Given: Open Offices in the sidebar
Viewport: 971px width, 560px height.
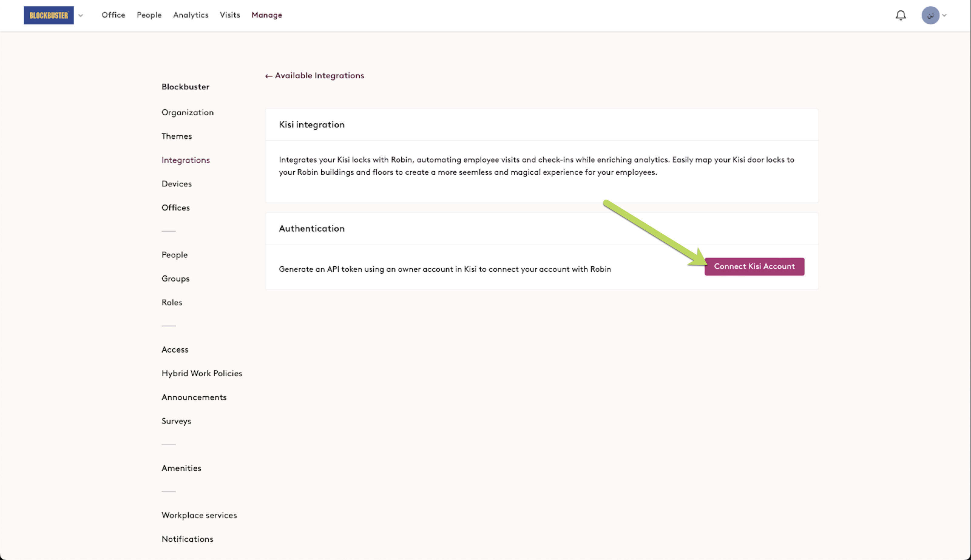Looking at the screenshot, I should tap(176, 208).
